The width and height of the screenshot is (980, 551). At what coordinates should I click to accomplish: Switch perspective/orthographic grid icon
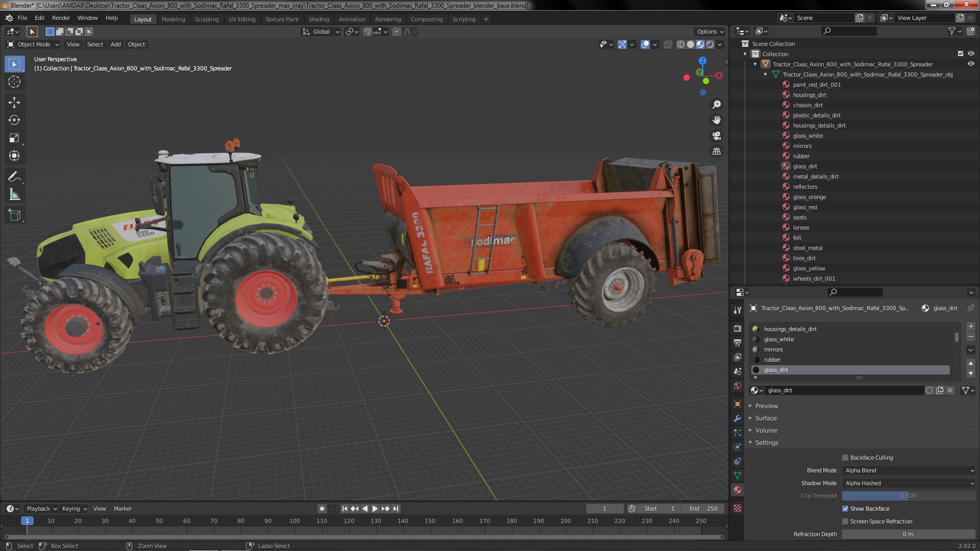717,152
